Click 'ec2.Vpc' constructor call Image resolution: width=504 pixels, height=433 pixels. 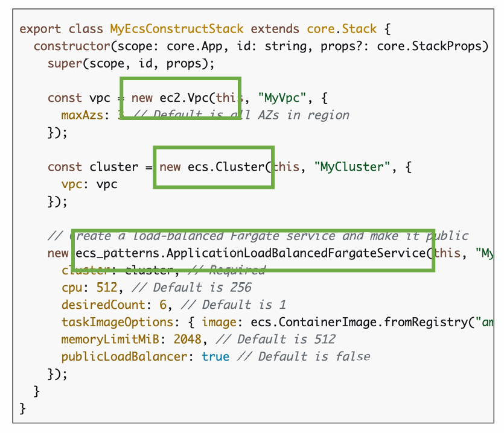pyautogui.click(x=184, y=98)
